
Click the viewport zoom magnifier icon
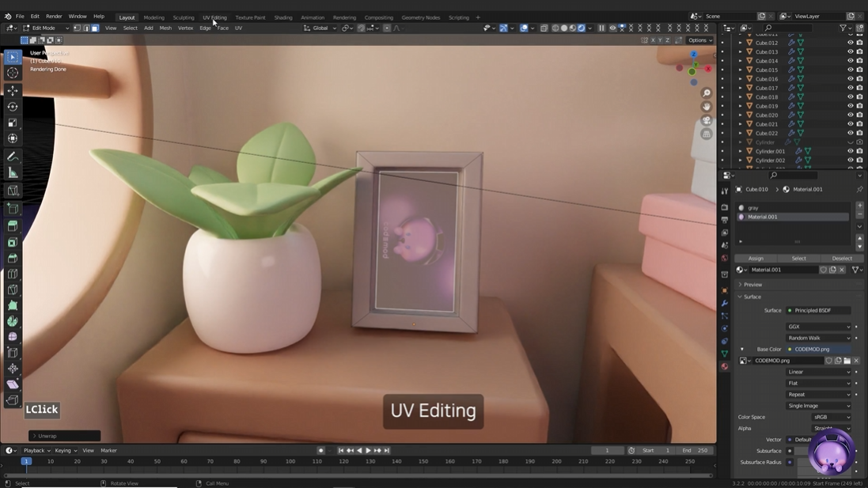(x=707, y=93)
